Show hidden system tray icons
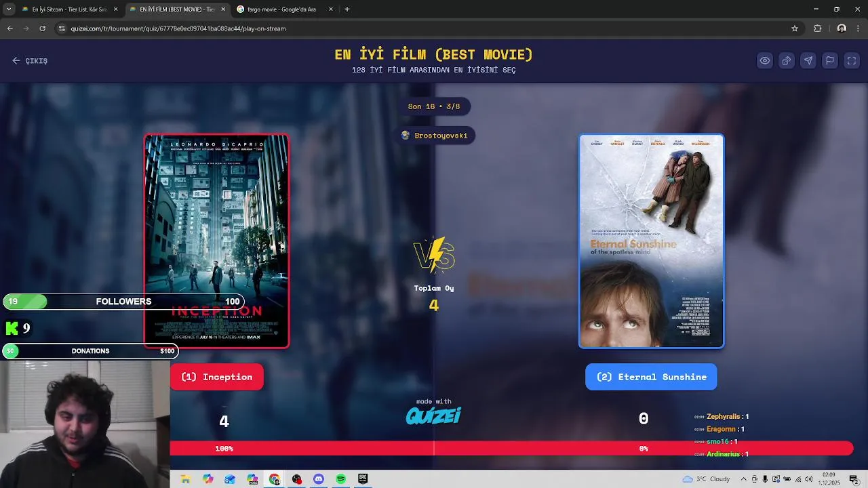 pyautogui.click(x=743, y=479)
